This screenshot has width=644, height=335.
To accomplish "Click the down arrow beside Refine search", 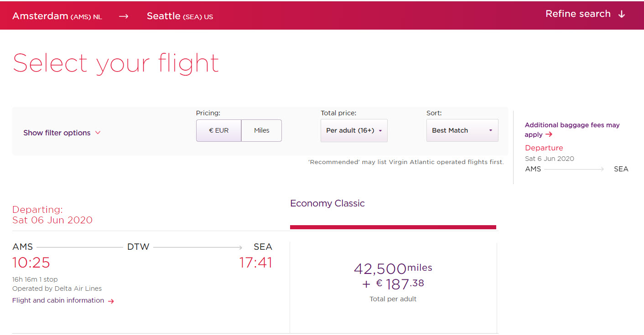I will (x=622, y=14).
